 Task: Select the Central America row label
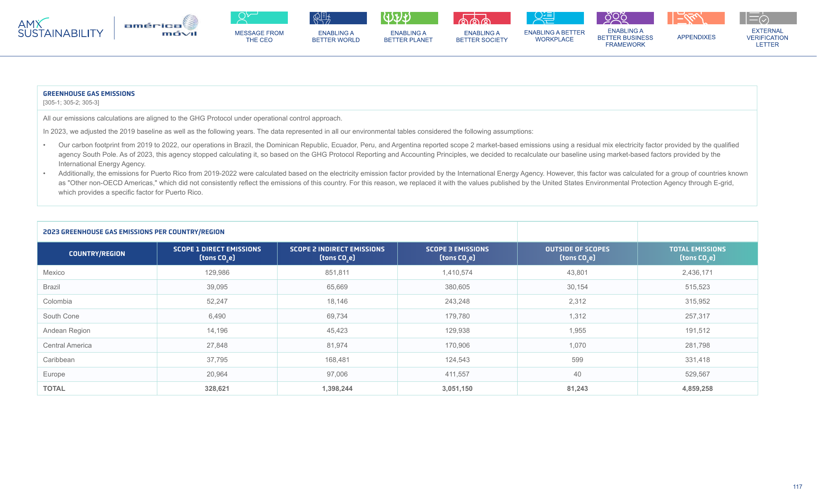pyautogui.click(x=67, y=345)
